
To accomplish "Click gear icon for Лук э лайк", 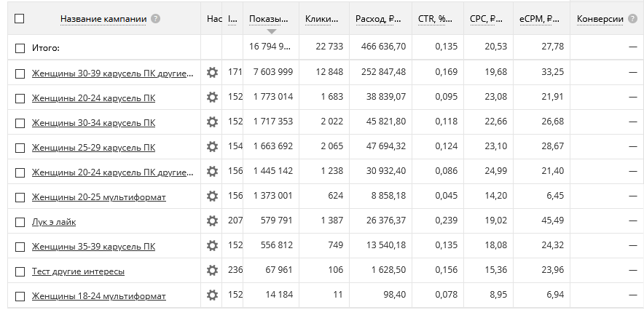I will pyautogui.click(x=212, y=221).
